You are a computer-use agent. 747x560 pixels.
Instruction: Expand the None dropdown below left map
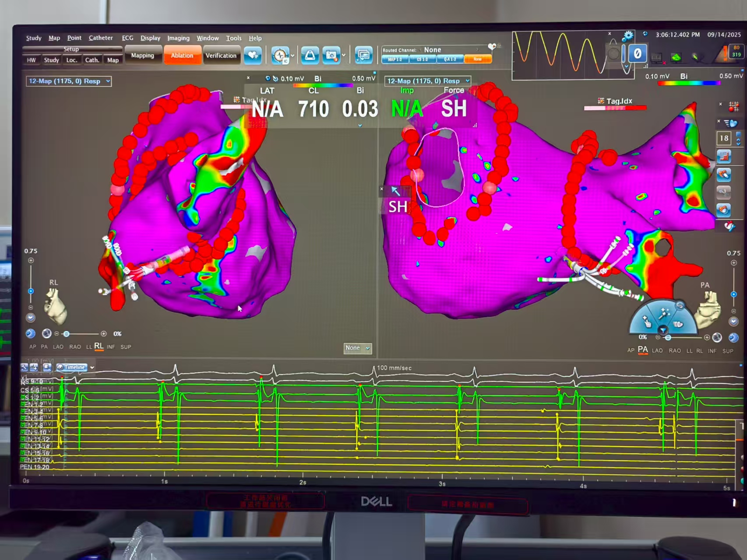[x=367, y=348]
